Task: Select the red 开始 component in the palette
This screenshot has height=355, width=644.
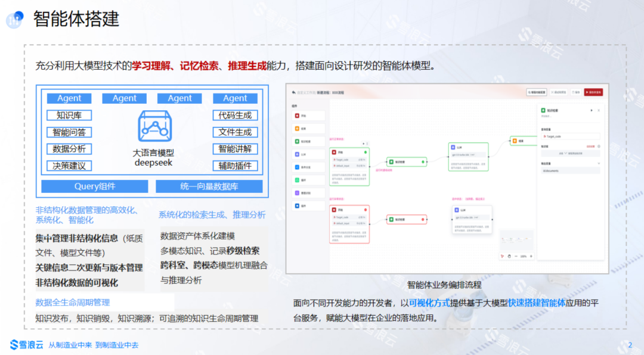Action: click(308, 116)
